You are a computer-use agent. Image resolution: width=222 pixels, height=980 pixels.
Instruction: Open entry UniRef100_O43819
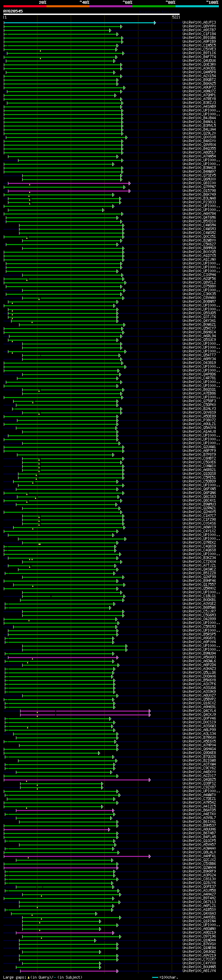tap(199, 363)
